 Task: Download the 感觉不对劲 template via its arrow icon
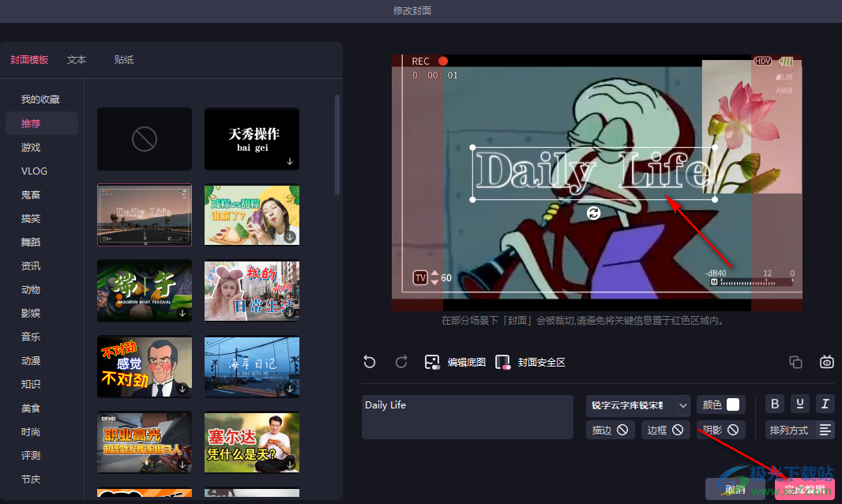(182, 389)
